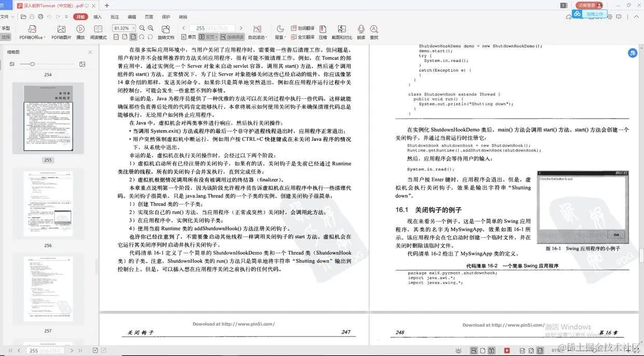Image resolution: width=644 pixels, height=356 pixels.
Task: Open the three-dot more options menu
Action: (628, 17)
